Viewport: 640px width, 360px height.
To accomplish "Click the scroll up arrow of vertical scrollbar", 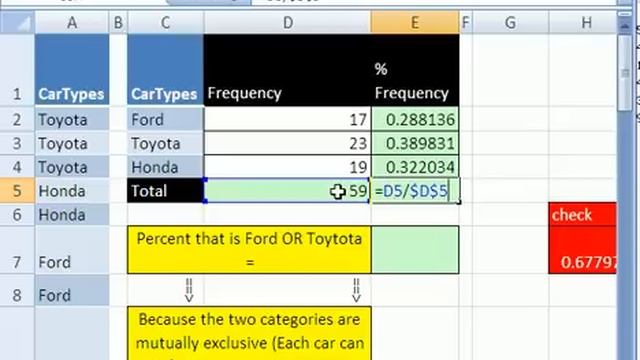I will tap(625, 25).
